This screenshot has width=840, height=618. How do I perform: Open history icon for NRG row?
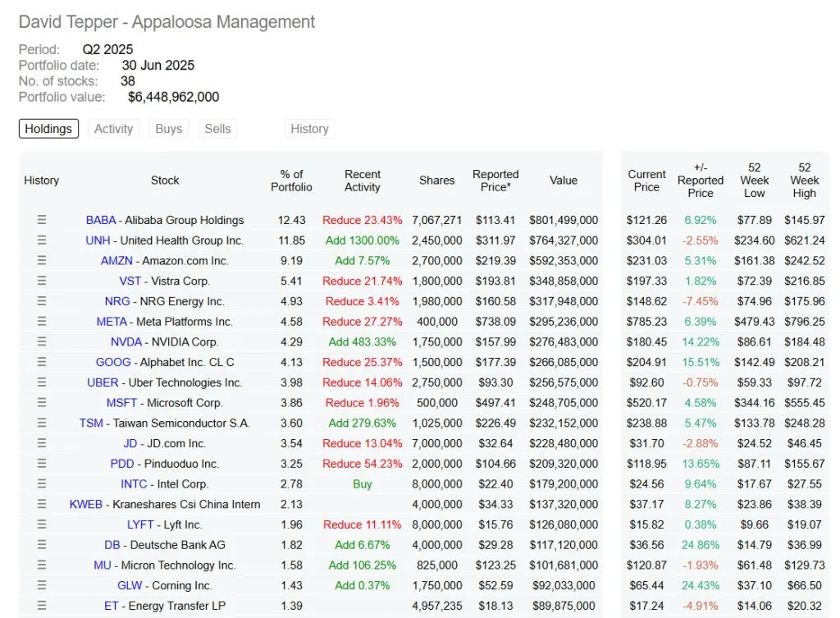click(42, 301)
